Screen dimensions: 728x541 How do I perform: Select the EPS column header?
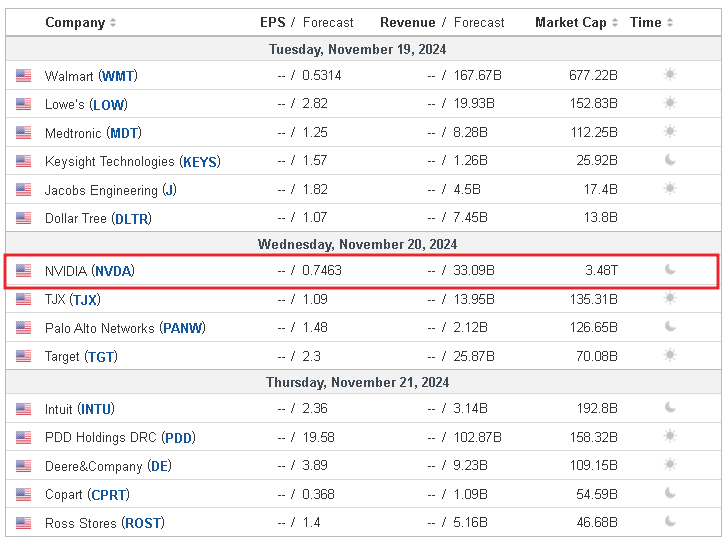273,22
